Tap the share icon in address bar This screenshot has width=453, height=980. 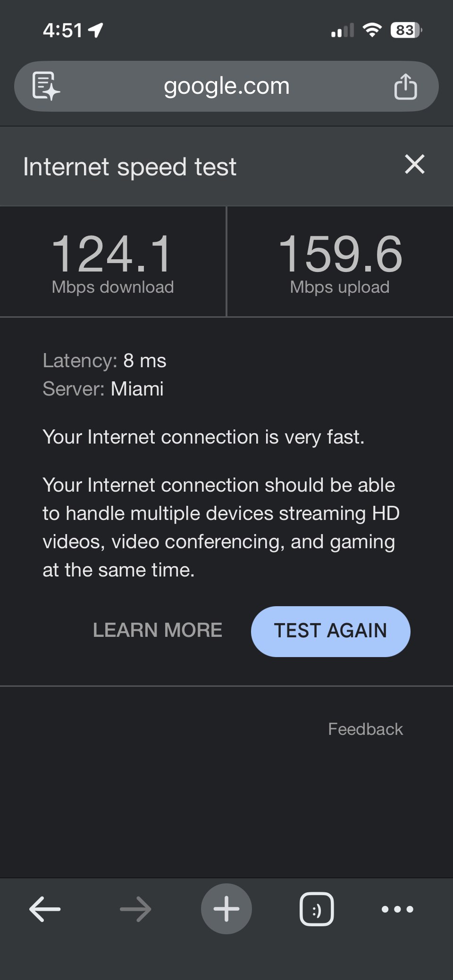click(x=405, y=87)
